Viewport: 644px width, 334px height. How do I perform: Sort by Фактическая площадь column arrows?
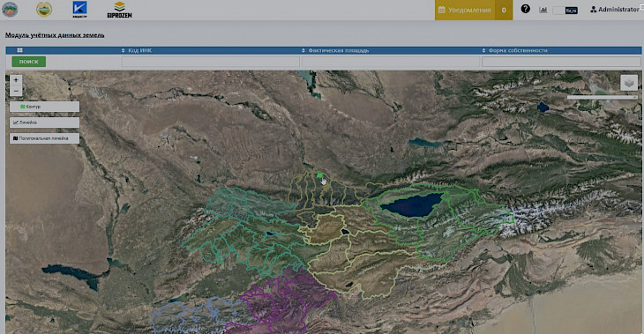pyautogui.click(x=303, y=50)
